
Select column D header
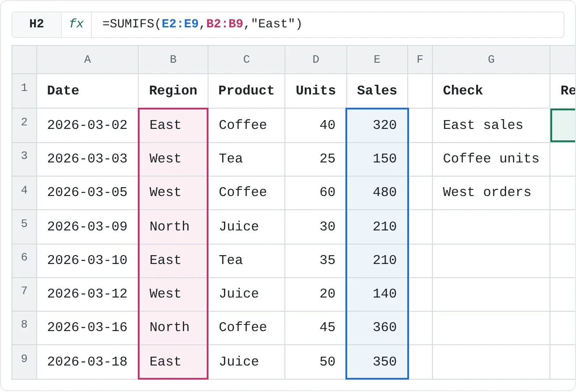click(x=316, y=60)
